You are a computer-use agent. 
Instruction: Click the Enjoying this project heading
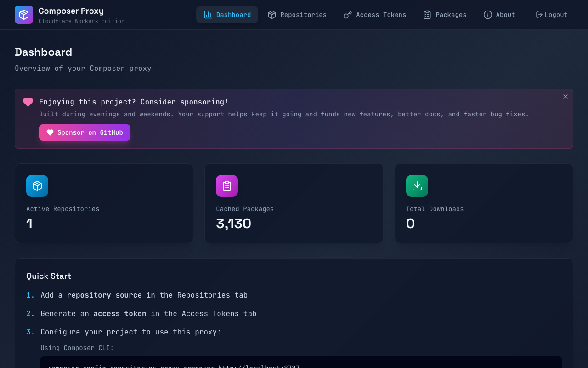(134, 102)
